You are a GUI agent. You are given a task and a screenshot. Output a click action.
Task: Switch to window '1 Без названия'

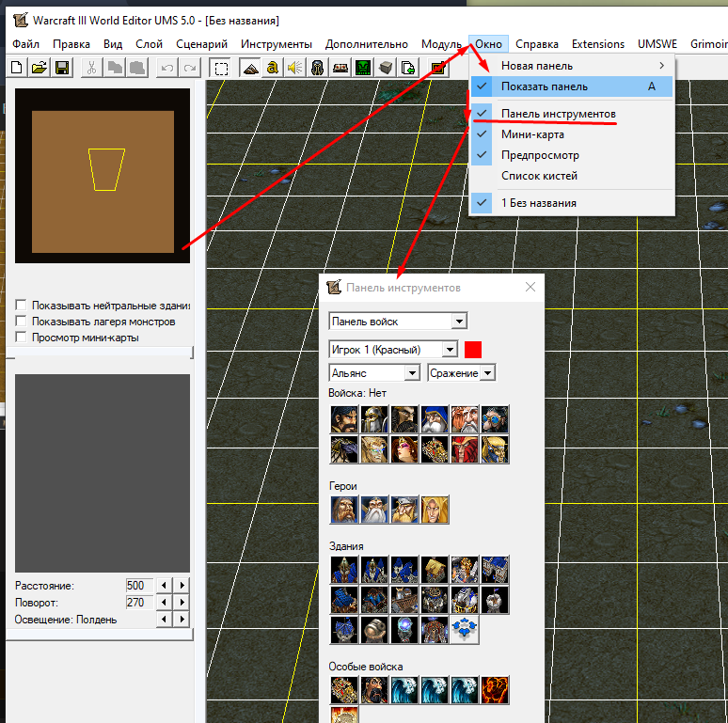click(572, 203)
